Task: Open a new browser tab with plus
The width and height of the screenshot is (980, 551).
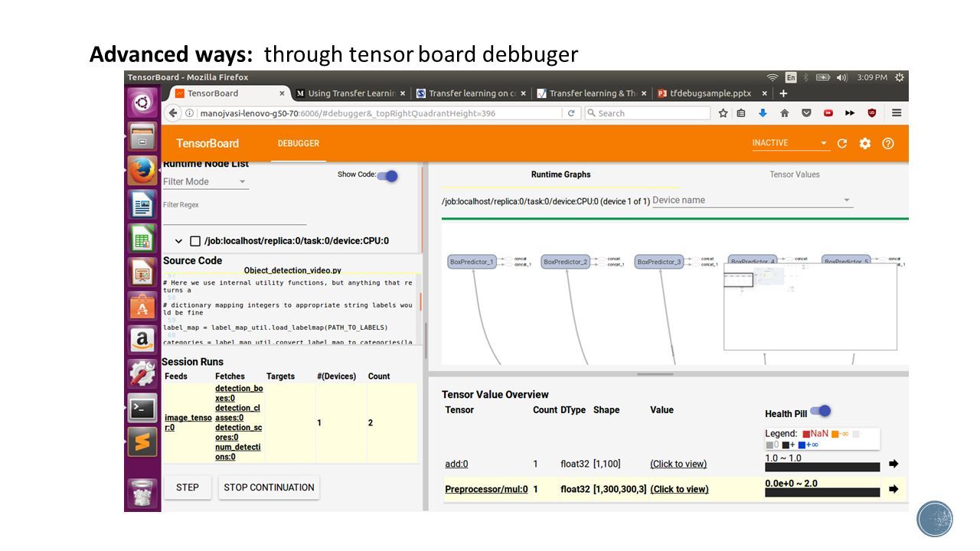Action: coord(783,93)
